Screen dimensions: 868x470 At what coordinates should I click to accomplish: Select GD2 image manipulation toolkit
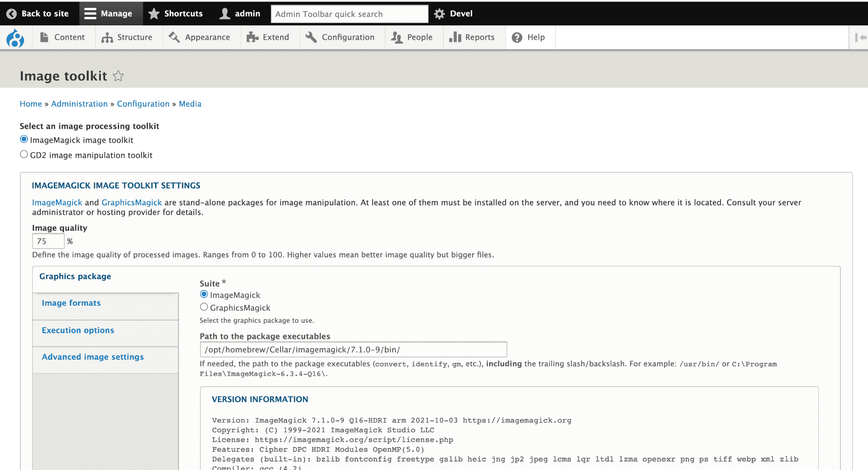tap(24, 155)
